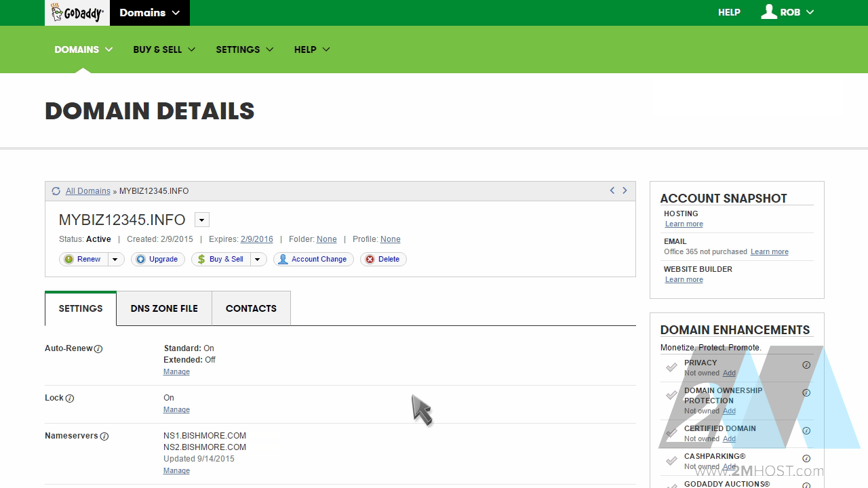Viewport: 868px width, 488px height.
Task: Expand the Renew options arrow
Action: point(115,259)
